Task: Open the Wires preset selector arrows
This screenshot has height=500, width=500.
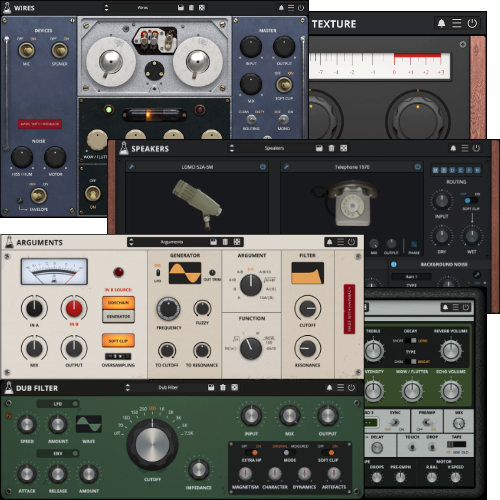Action: pos(106,8)
